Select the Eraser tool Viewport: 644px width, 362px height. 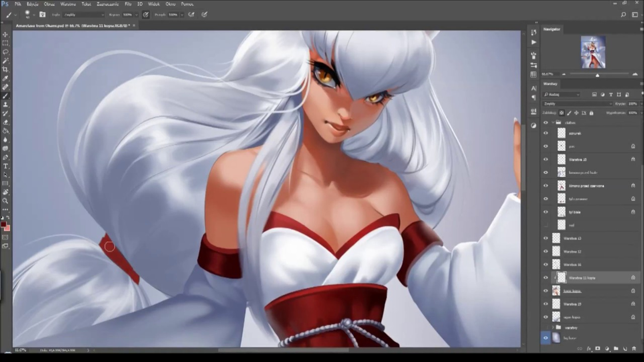click(5, 122)
